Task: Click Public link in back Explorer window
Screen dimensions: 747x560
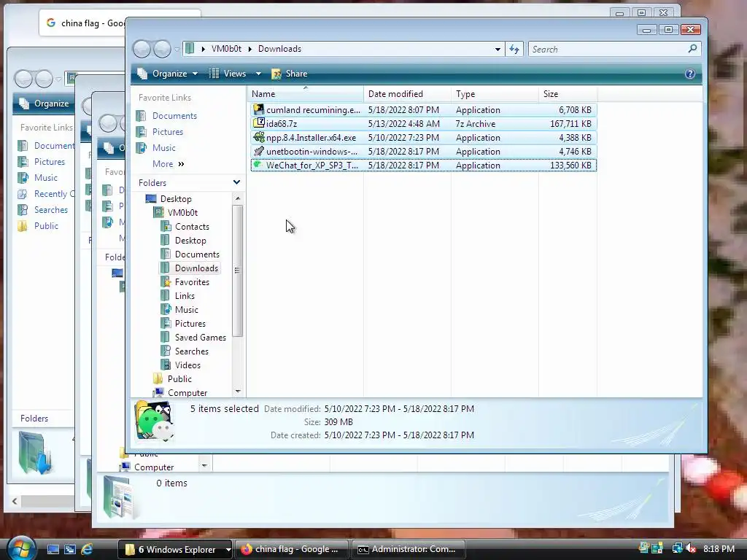Action: tap(46, 226)
